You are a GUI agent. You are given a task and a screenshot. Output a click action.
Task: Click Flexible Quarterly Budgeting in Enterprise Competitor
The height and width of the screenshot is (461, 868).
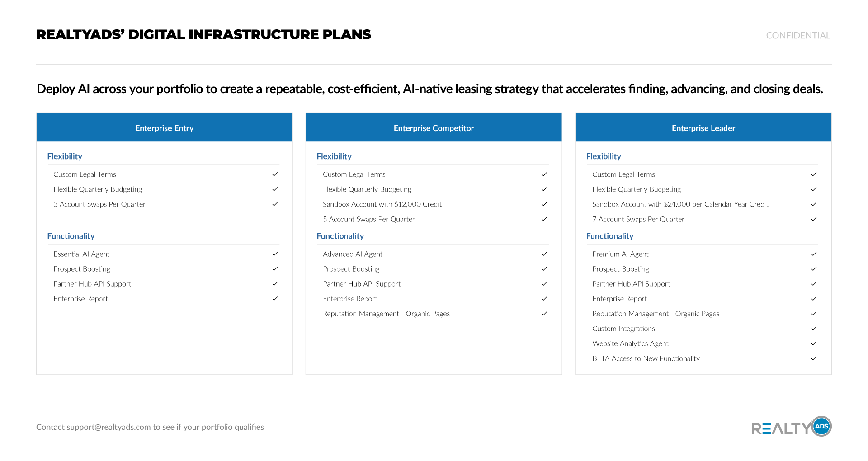tap(367, 189)
